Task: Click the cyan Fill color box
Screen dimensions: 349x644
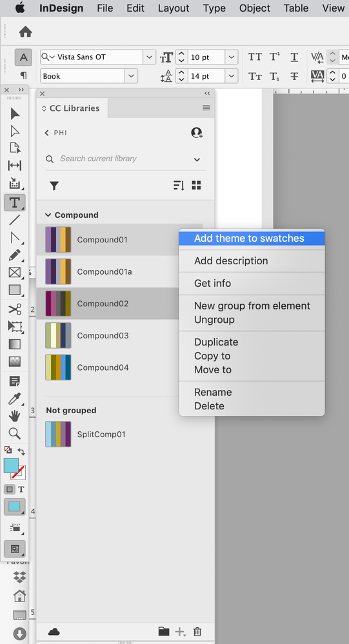Action: click(11, 465)
